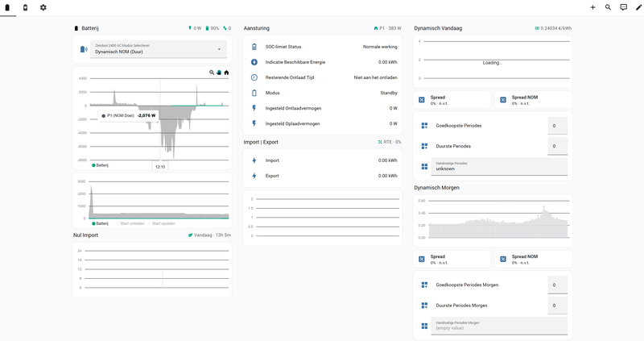Screen dimensions: 644x341
Task: Click the 12:10 marker on battery chart
Action: point(160,167)
